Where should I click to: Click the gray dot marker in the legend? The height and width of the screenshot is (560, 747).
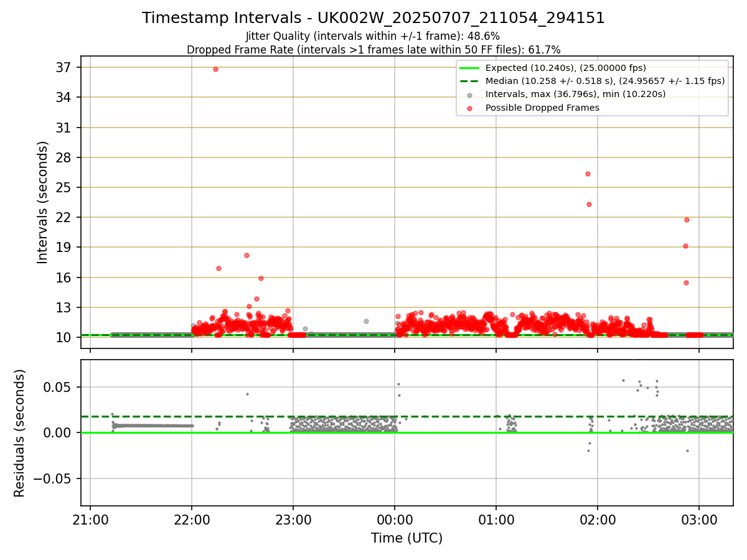469,95
